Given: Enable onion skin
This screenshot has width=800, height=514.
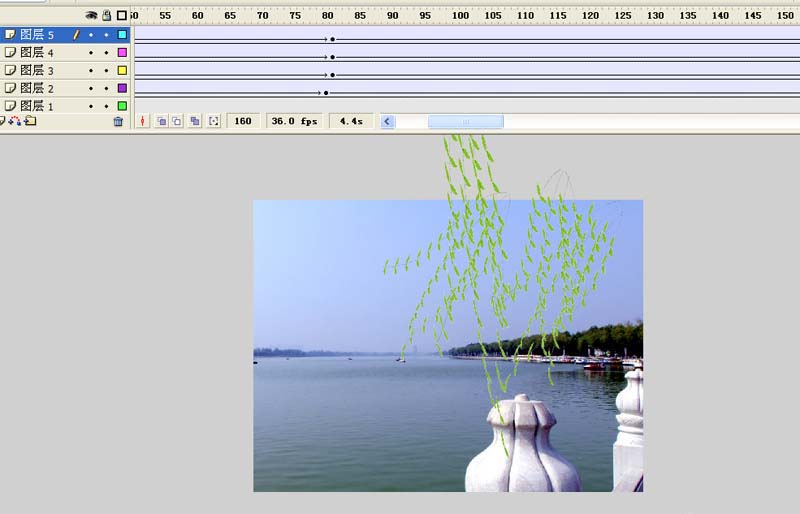Looking at the screenshot, I should (161, 121).
